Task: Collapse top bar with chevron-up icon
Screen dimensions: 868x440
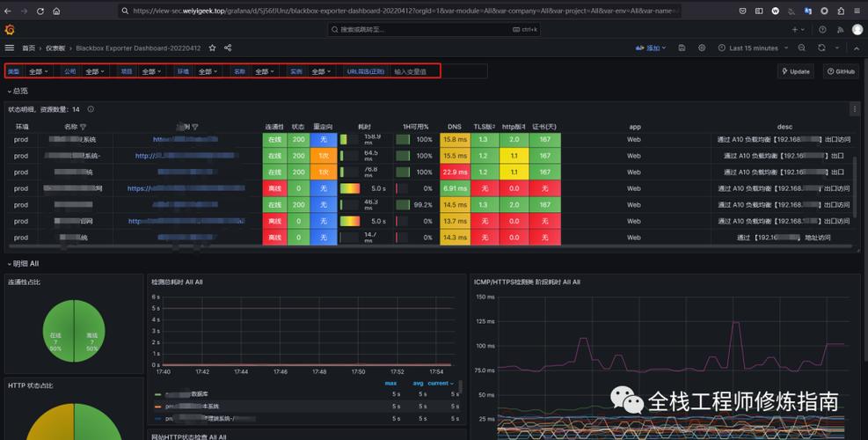Action: click(x=857, y=48)
